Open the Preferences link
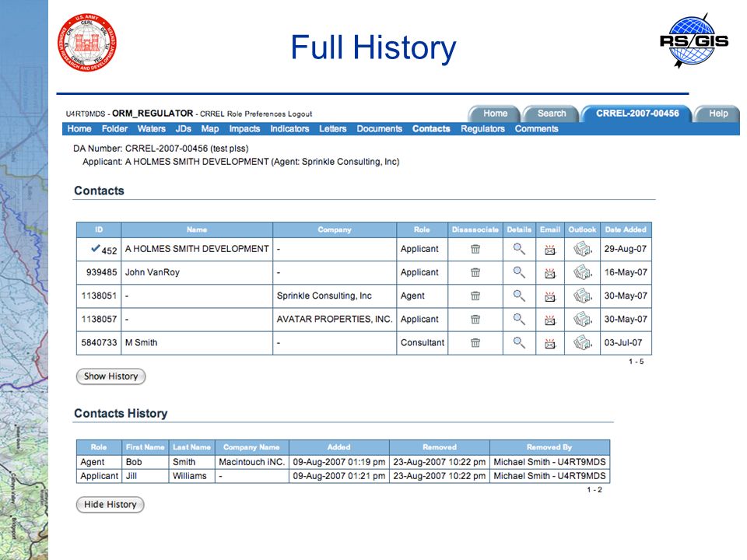747x560 pixels. 265,114
